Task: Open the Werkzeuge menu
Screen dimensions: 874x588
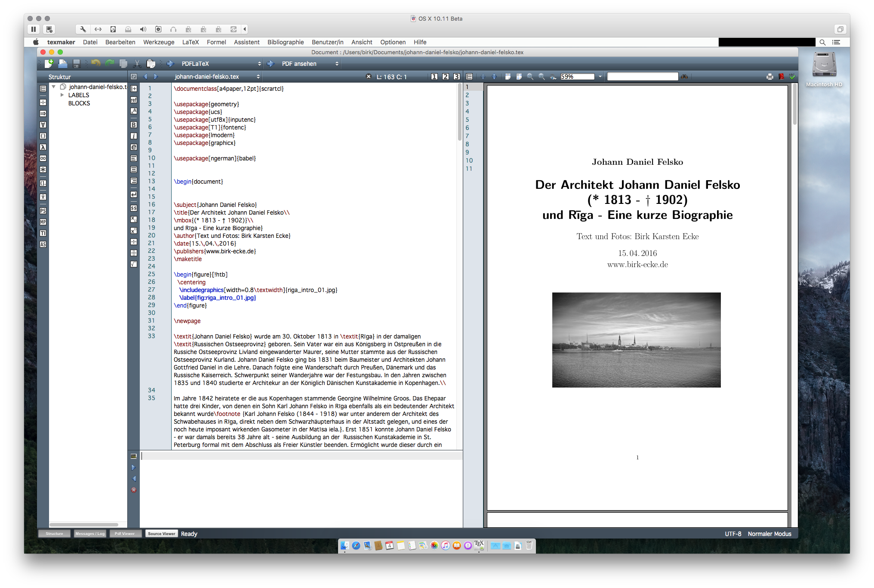Action: (159, 42)
